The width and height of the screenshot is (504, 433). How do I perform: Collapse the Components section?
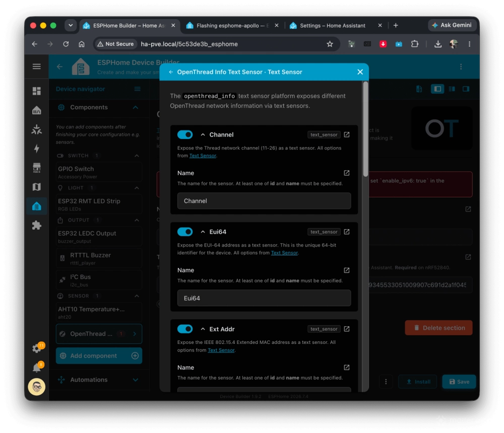tap(136, 107)
